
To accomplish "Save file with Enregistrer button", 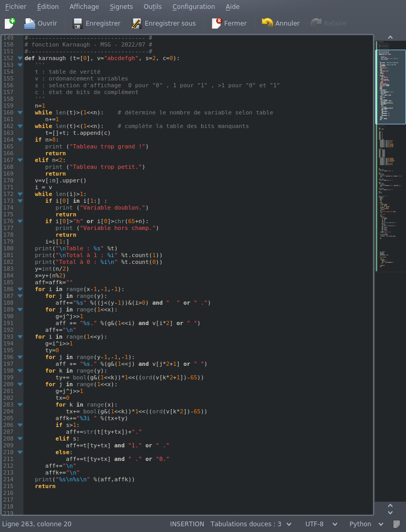I will point(97,23).
